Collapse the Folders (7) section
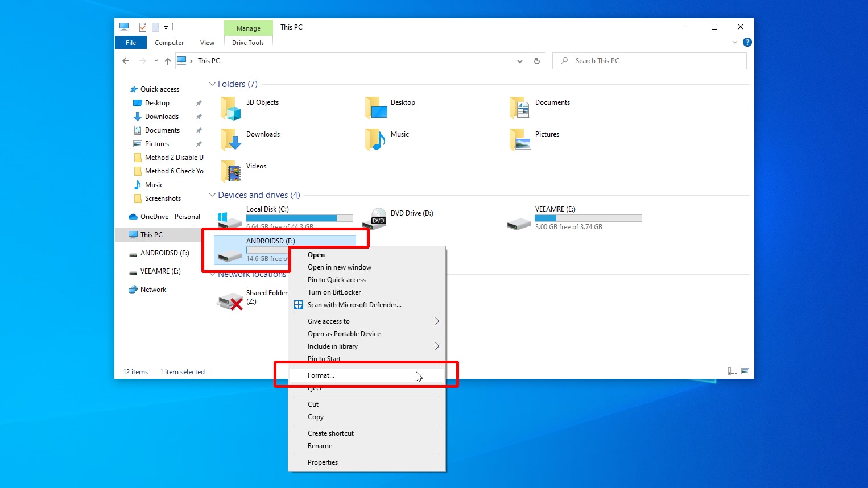The width and height of the screenshot is (868, 488). coord(212,84)
